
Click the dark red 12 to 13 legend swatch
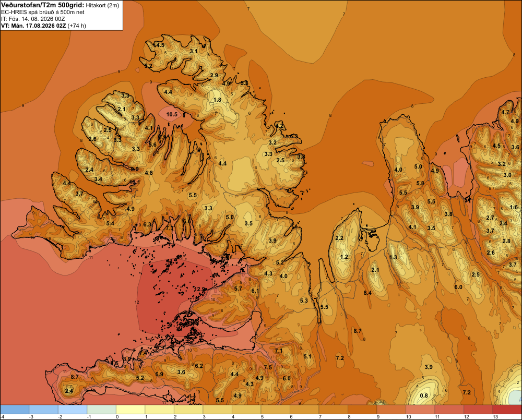[x=478, y=410]
